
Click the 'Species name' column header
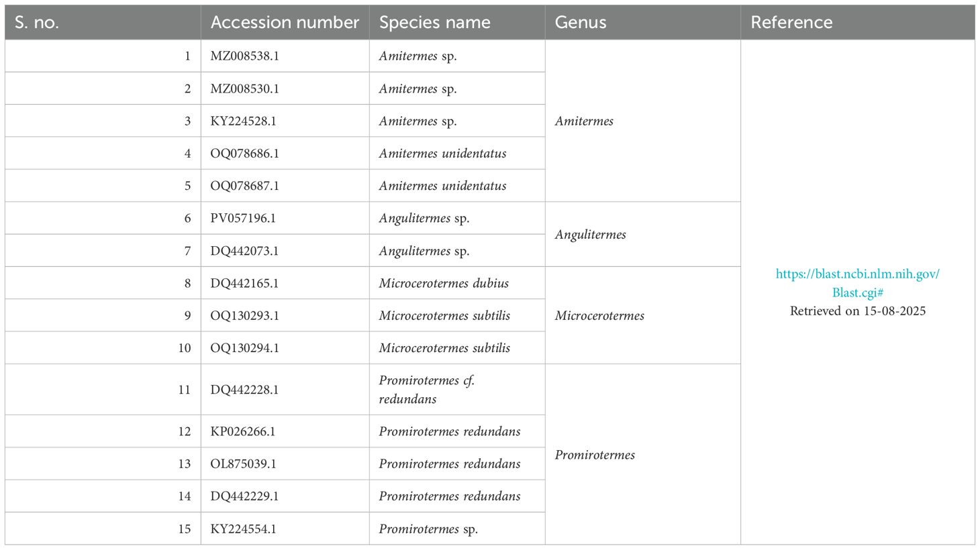pos(434,22)
